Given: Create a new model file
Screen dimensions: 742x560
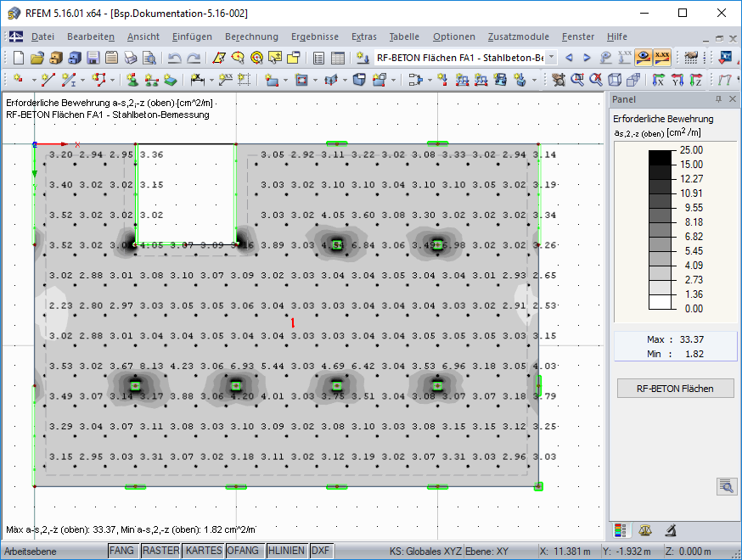Looking at the screenshot, I should pos(19,58).
